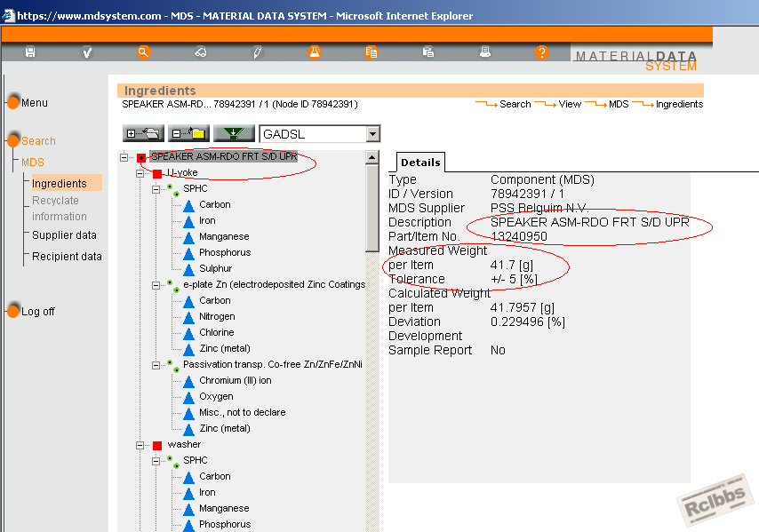Select Chromium (III) ion in the tree

coord(236,380)
